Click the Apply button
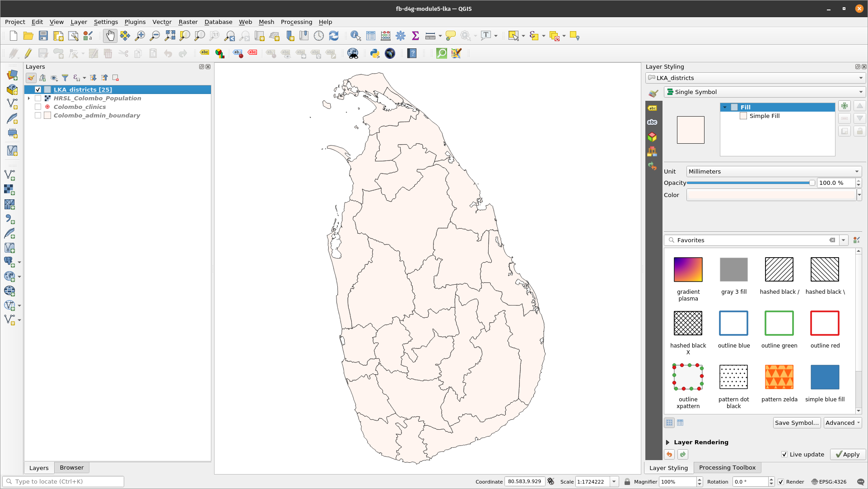The image size is (868, 489). pos(848,455)
